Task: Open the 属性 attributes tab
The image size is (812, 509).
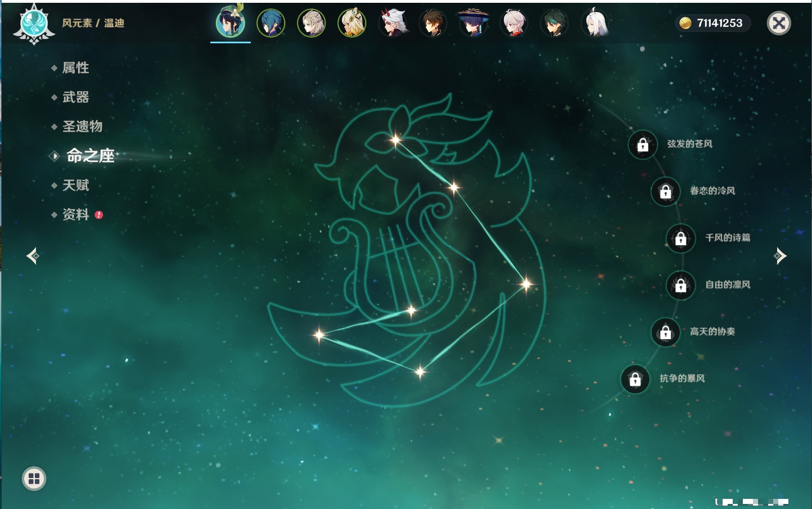Action: 75,68
